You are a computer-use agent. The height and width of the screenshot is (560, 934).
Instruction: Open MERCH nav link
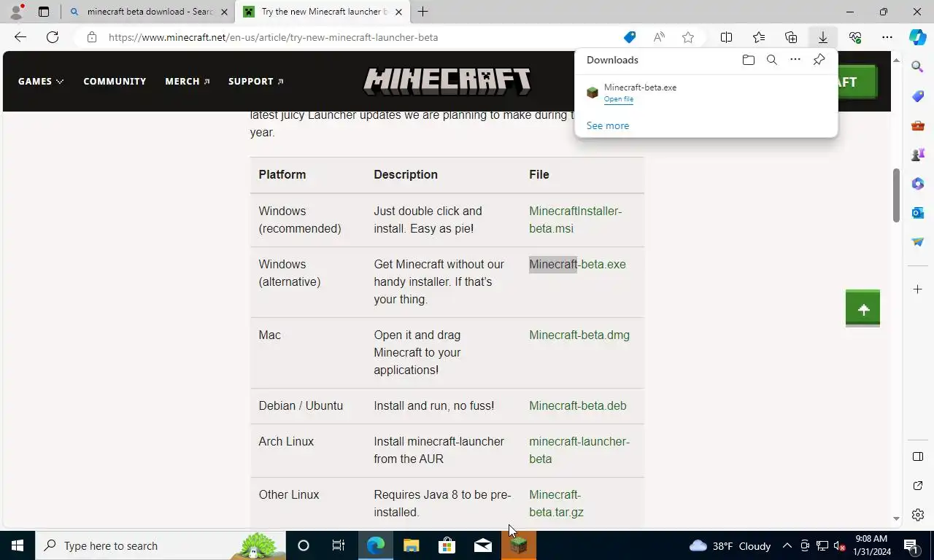tap(188, 81)
